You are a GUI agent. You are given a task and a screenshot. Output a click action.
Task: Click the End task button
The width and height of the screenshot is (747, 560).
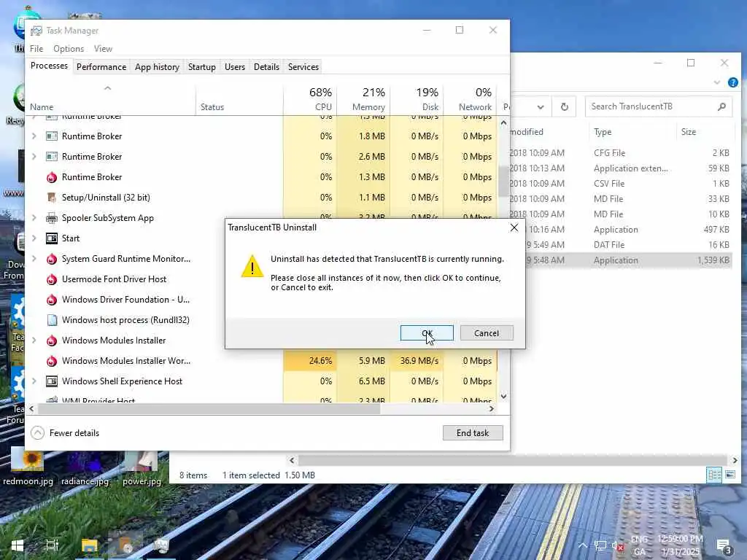coord(473,433)
